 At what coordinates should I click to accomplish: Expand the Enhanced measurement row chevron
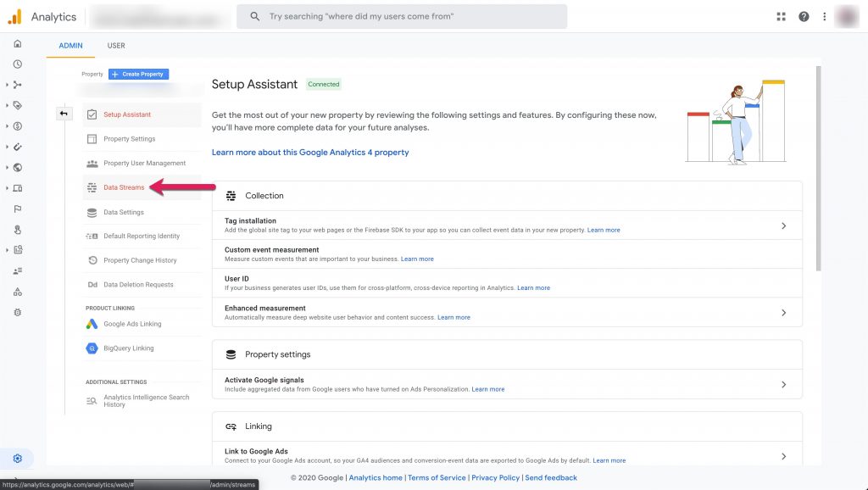[x=784, y=312]
